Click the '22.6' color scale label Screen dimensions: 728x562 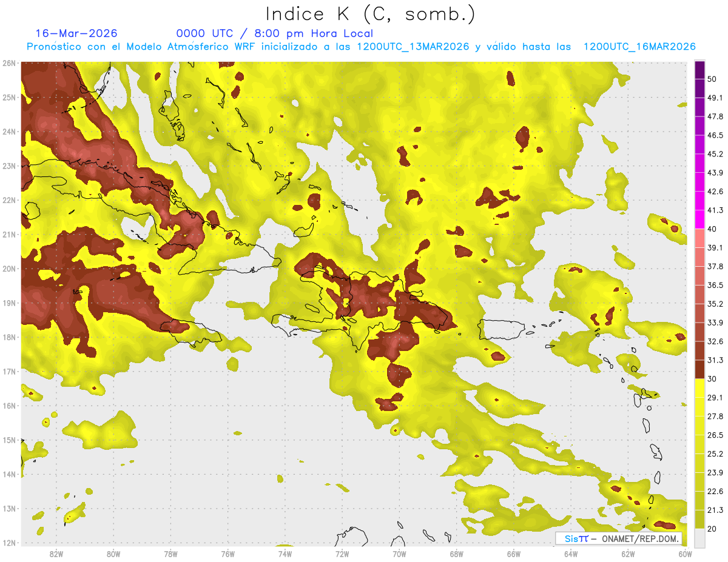pyautogui.click(x=715, y=491)
